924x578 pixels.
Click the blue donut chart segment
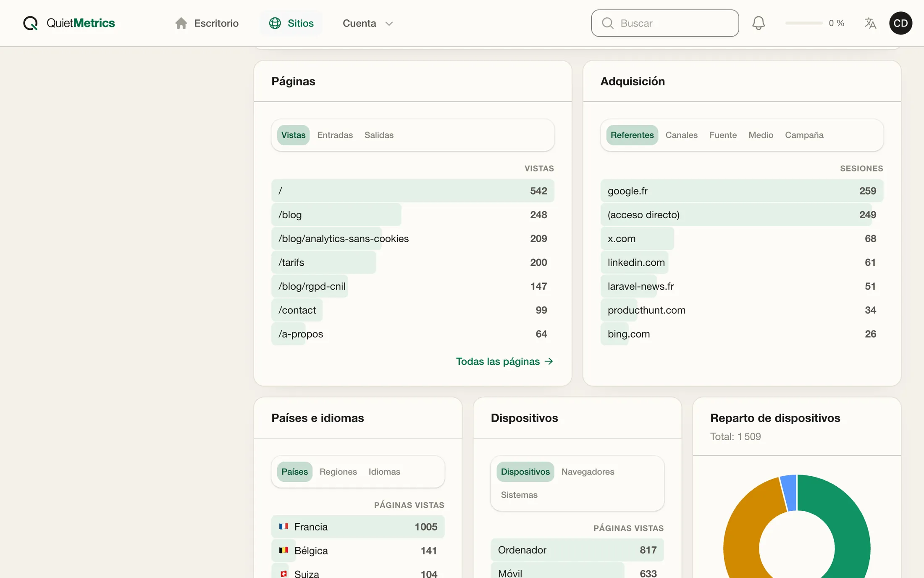790,493
